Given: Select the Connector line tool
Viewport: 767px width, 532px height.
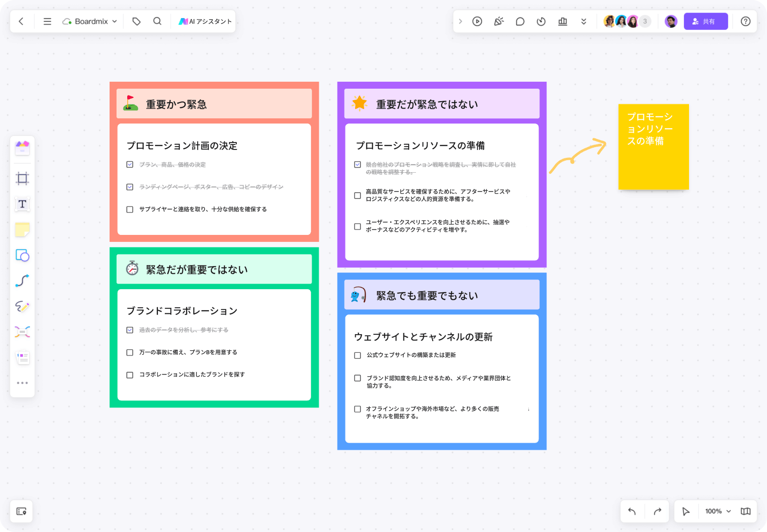Looking at the screenshot, I should click(22, 281).
